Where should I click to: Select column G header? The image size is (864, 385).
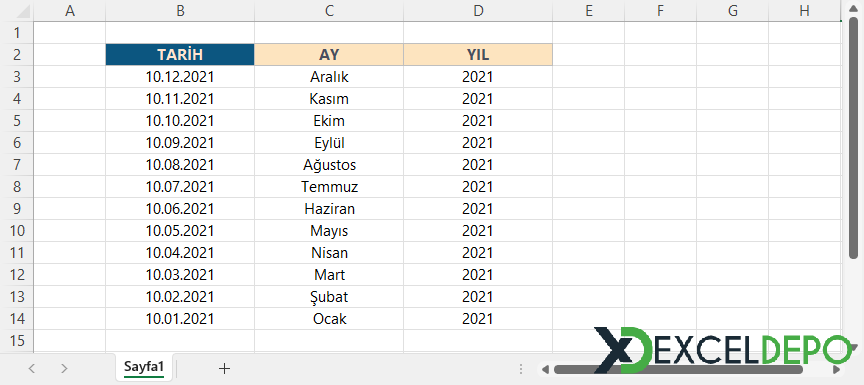point(732,10)
